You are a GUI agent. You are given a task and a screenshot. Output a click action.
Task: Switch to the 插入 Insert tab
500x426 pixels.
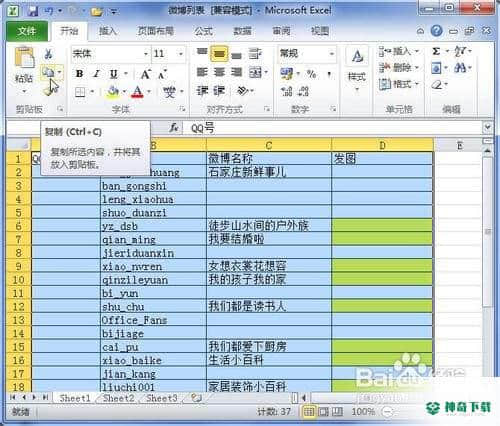click(108, 31)
